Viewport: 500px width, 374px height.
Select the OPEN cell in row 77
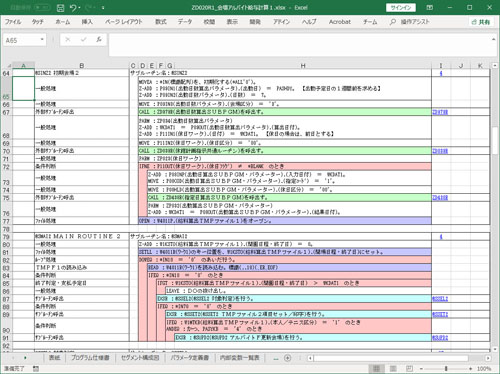tap(285, 221)
